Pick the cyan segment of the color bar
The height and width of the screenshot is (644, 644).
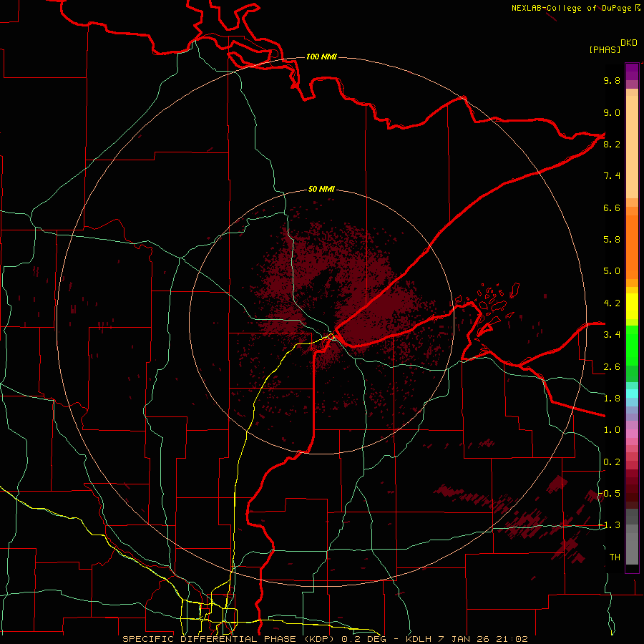pyautogui.click(x=632, y=394)
